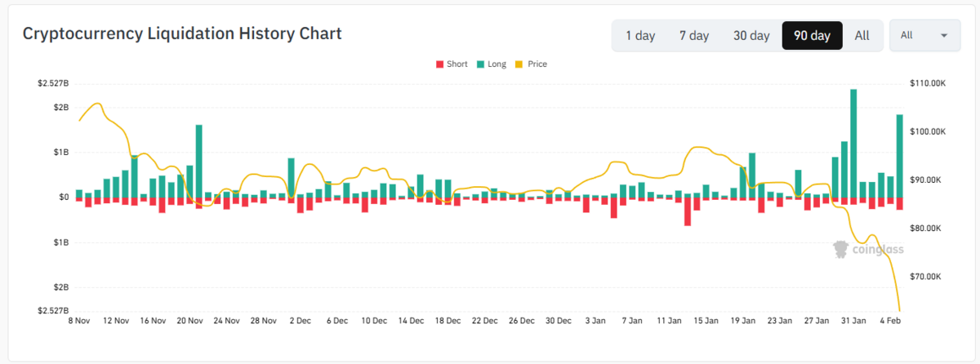This screenshot has width=980, height=364.
Task: Click the Cryptocurrency Liquidation History Chart title
Action: [x=182, y=33]
